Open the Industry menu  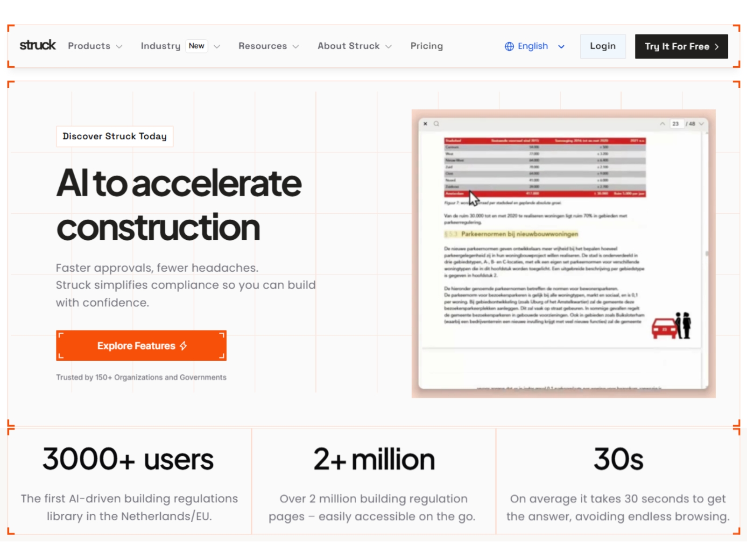[x=180, y=46]
